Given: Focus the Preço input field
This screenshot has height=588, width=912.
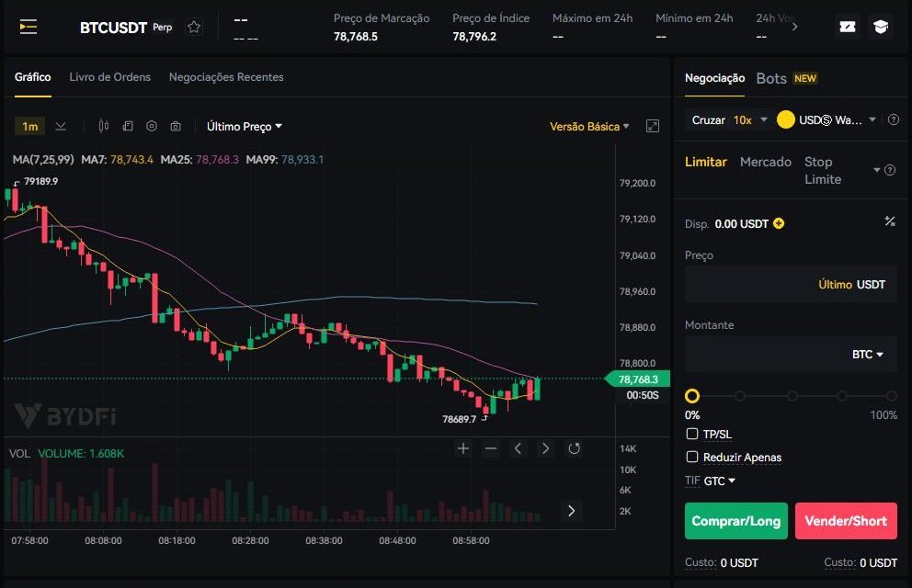Looking at the screenshot, I should point(791,285).
